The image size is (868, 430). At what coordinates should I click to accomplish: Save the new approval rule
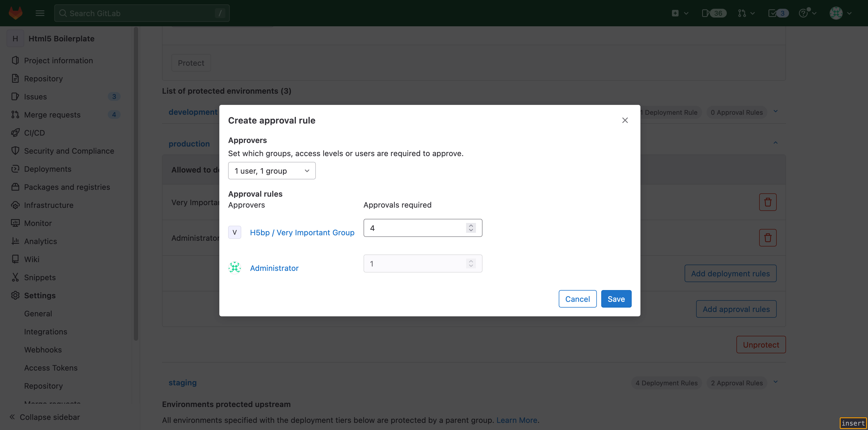616,299
